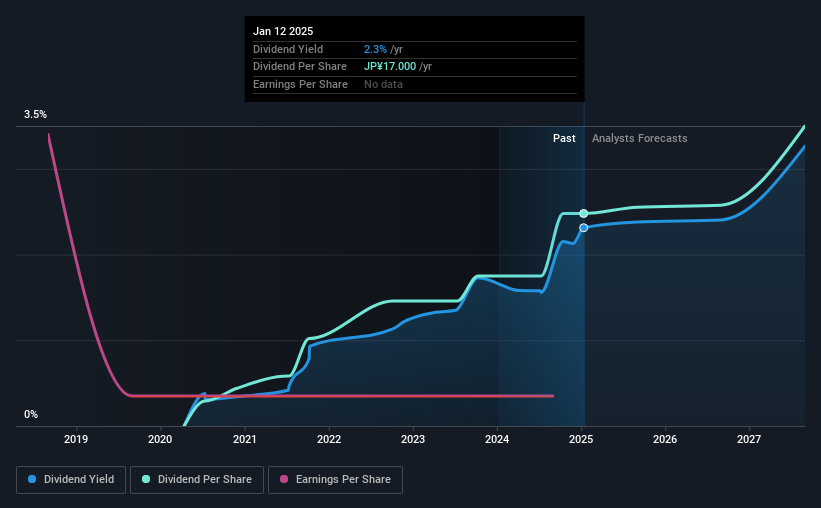821x508 pixels.
Task: Click the 2022 axis label
Action: coord(329,439)
